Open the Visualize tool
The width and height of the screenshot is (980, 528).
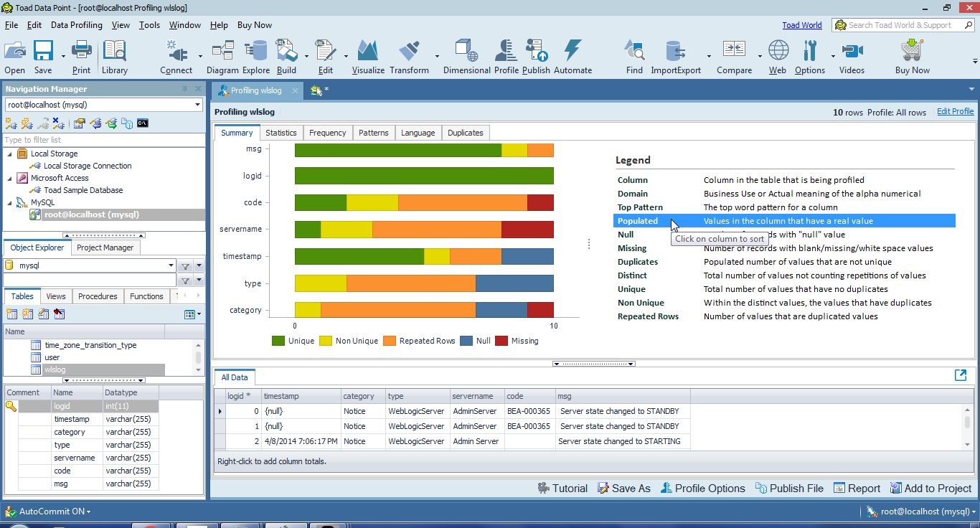[x=368, y=57]
